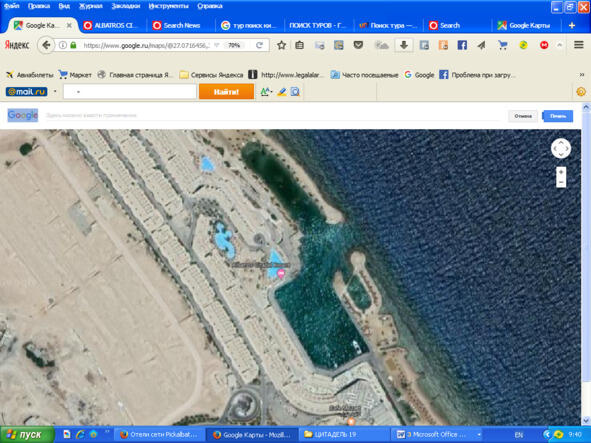
Task: Open the Журнал menu
Action: click(90, 6)
